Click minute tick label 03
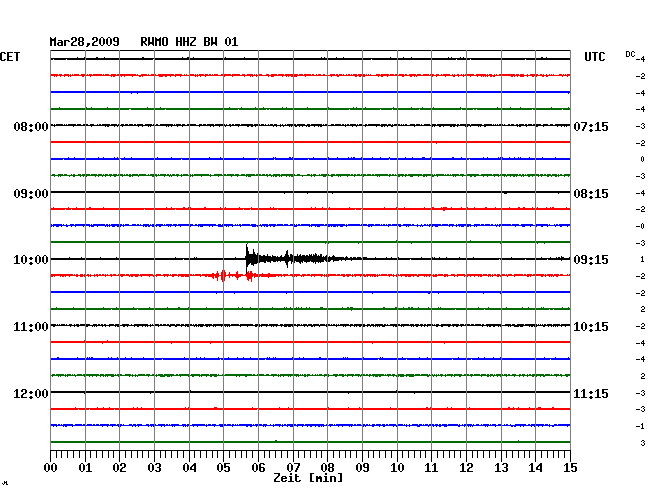This screenshot has width=650, height=494. coord(154,468)
